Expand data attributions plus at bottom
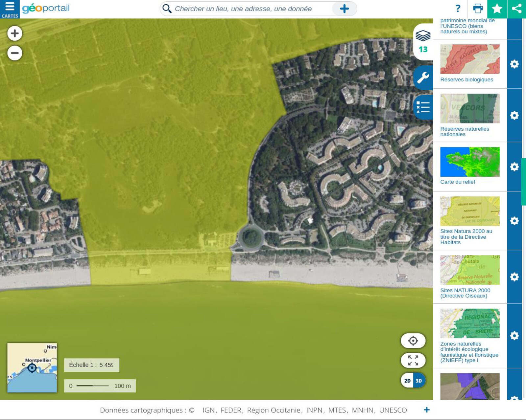526x420 pixels. tap(426, 410)
